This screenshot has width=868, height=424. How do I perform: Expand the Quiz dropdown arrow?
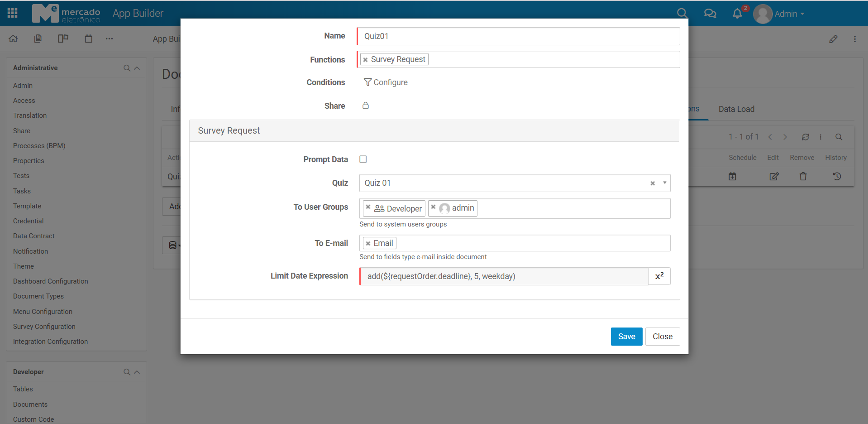664,183
